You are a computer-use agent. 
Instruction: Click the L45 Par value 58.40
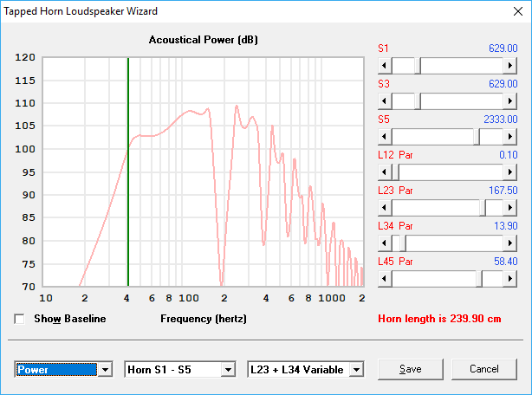click(505, 262)
